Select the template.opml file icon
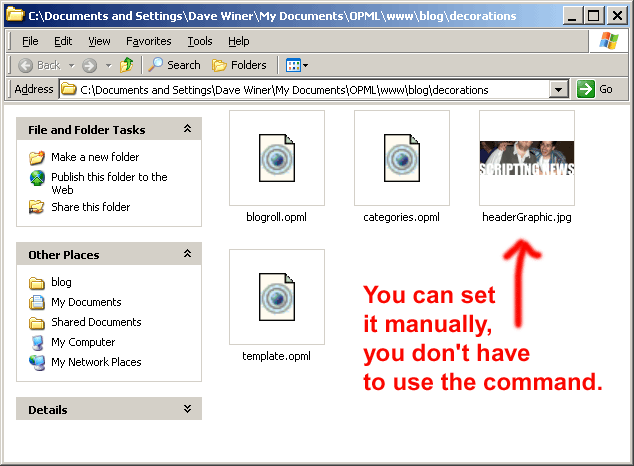Image resolution: width=634 pixels, height=466 pixels. tap(277, 297)
